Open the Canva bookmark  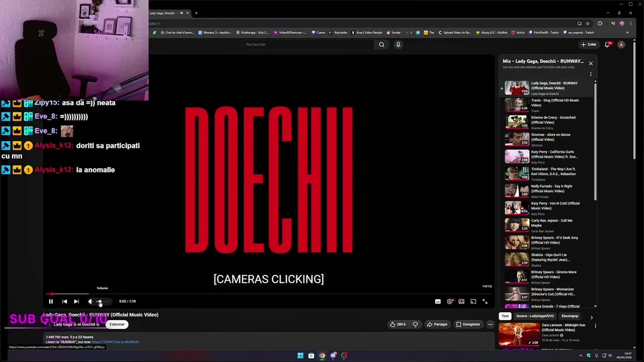tap(318, 33)
